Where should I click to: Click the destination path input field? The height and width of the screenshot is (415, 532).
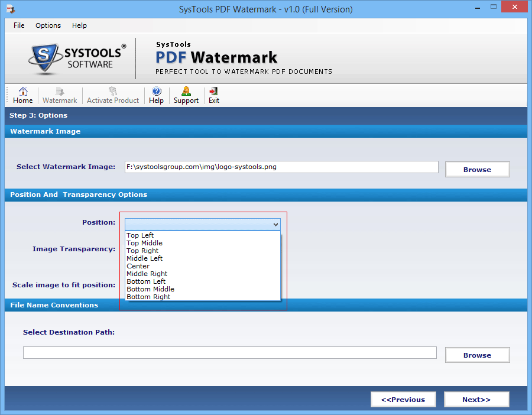coord(230,352)
